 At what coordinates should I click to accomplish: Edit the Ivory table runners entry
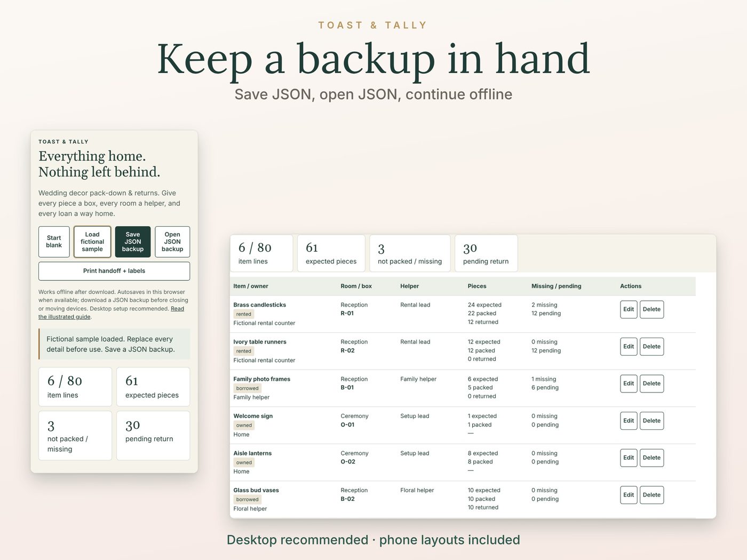tap(629, 347)
